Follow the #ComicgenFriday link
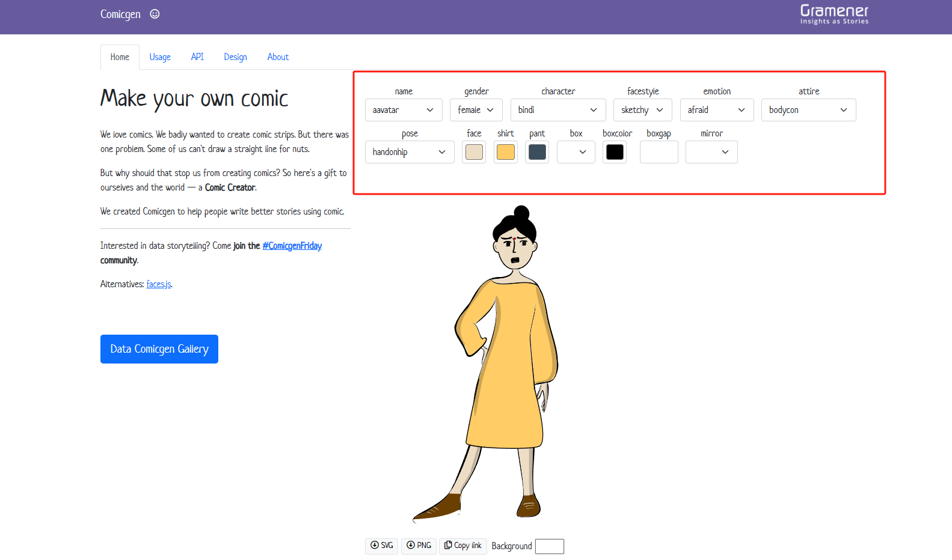 click(x=292, y=246)
